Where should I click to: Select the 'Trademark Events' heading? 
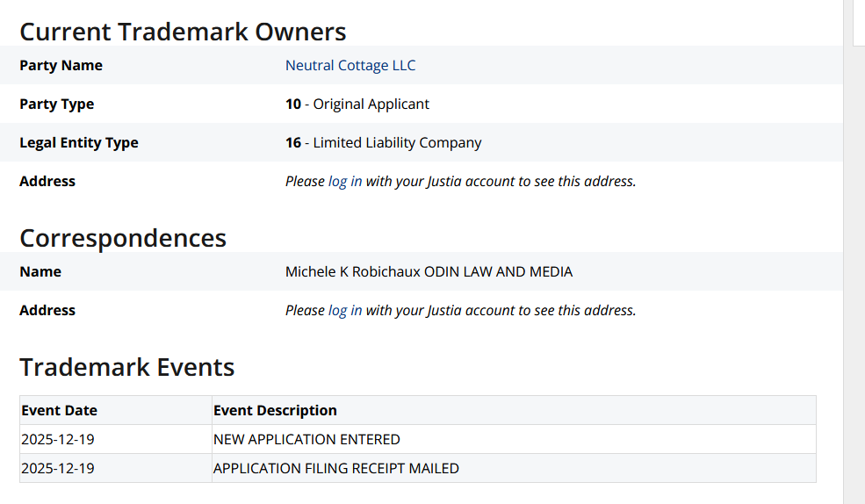point(126,367)
